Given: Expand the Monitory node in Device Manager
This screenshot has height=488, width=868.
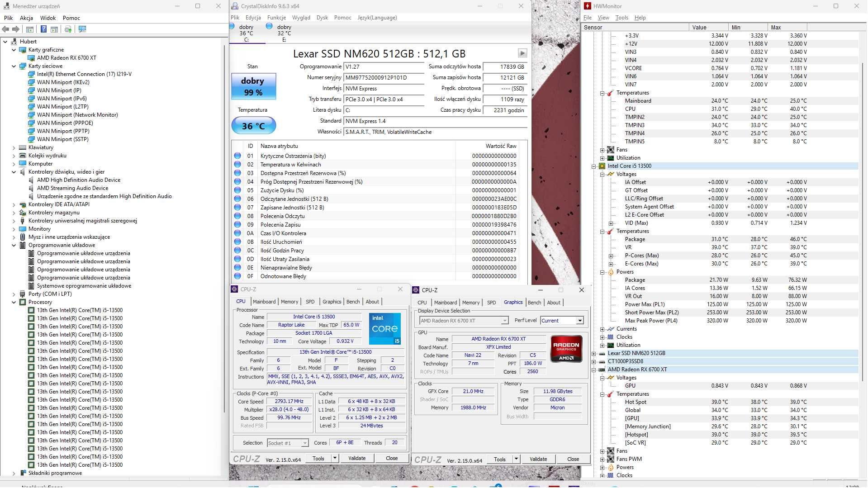Looking at the screenshot, I should pyautogui.click(x=14, y=229).
